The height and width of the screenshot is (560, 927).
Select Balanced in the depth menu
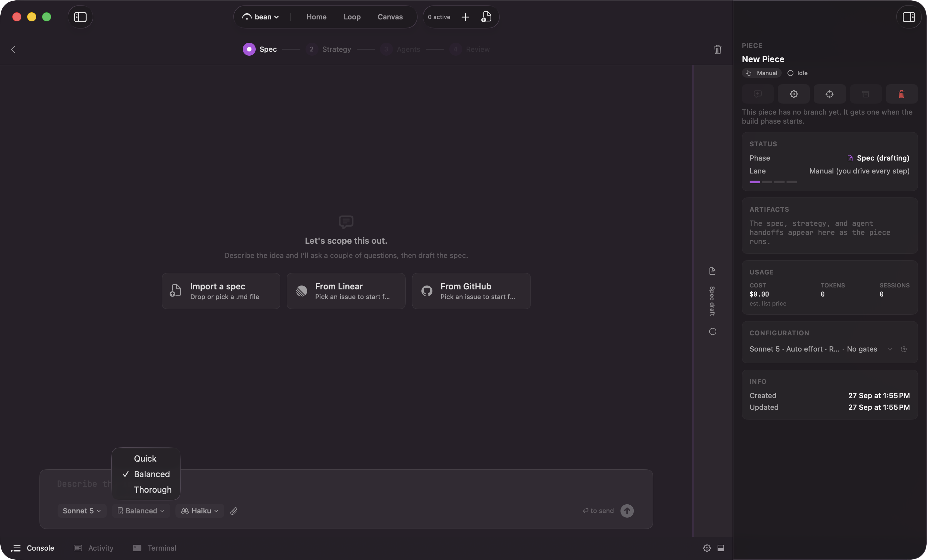pyautogui.click(x=146, y=474)
